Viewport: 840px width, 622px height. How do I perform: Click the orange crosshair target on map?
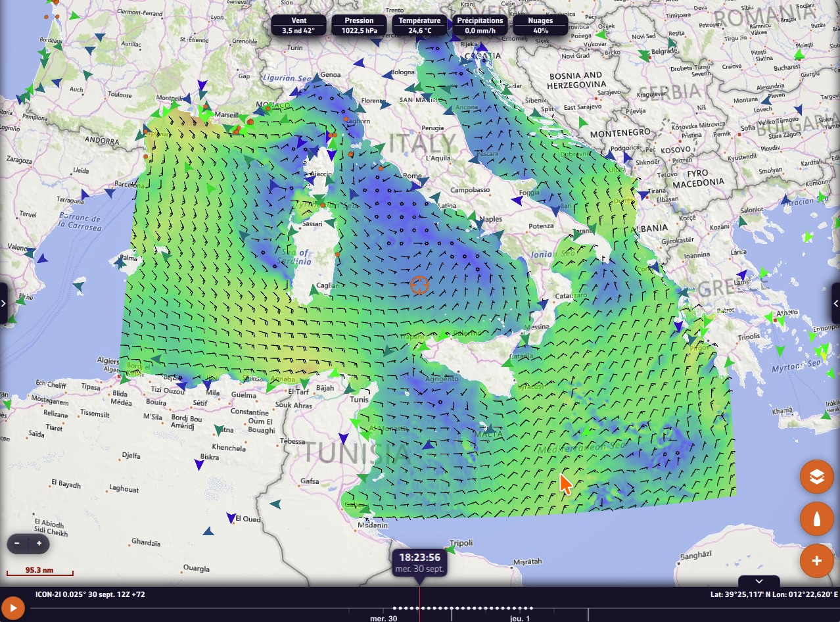[419, 285]
